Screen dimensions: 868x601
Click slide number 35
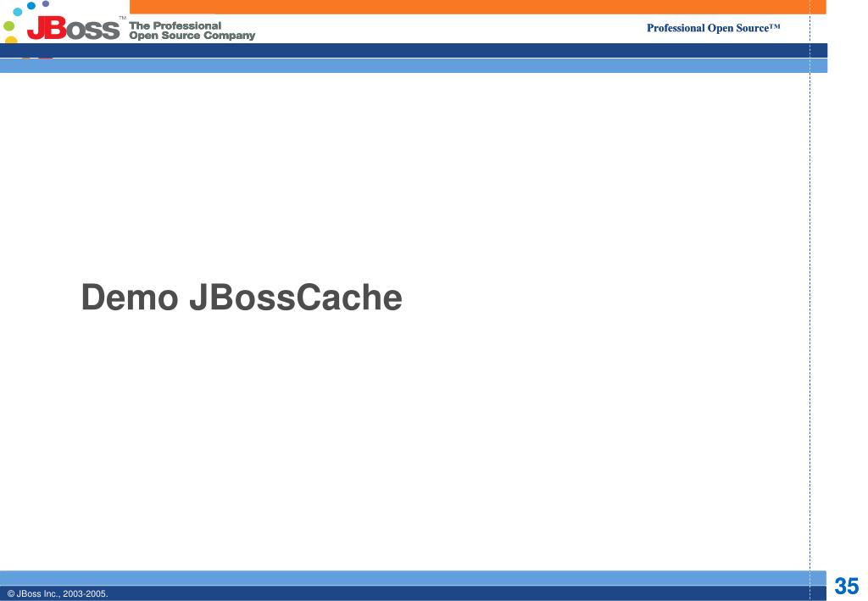click(847, 586)
